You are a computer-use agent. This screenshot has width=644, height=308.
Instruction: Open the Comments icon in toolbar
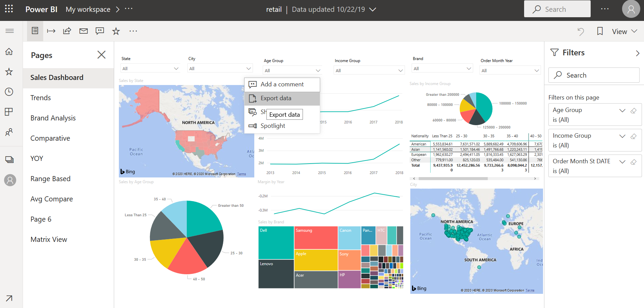click(100, 31)
